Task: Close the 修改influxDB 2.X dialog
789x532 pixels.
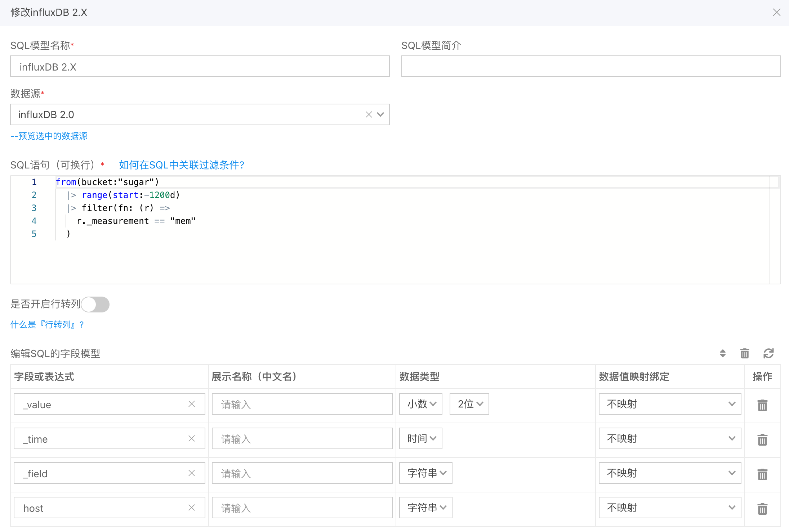Action: [x=776, y=13]
